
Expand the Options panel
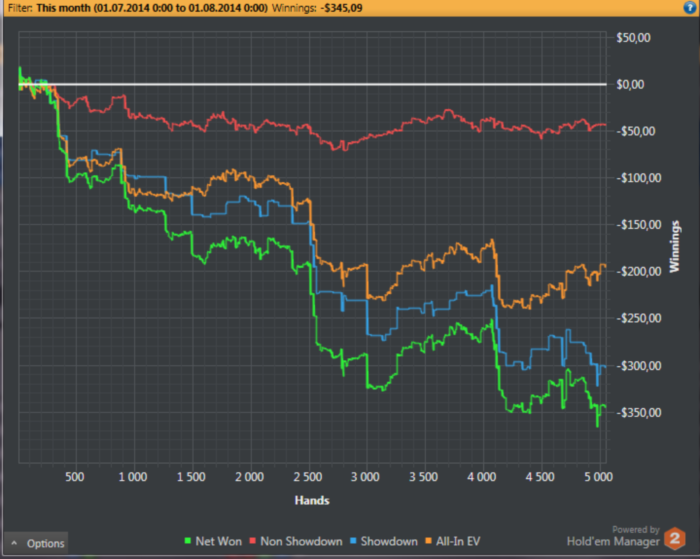(36, 543)
